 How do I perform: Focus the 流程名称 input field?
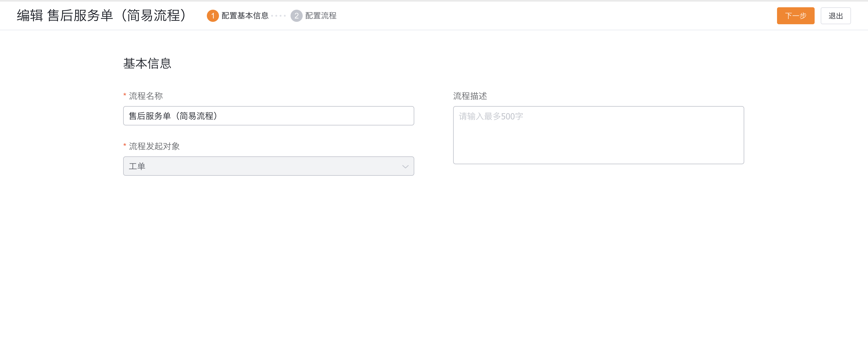pos(268,116)
